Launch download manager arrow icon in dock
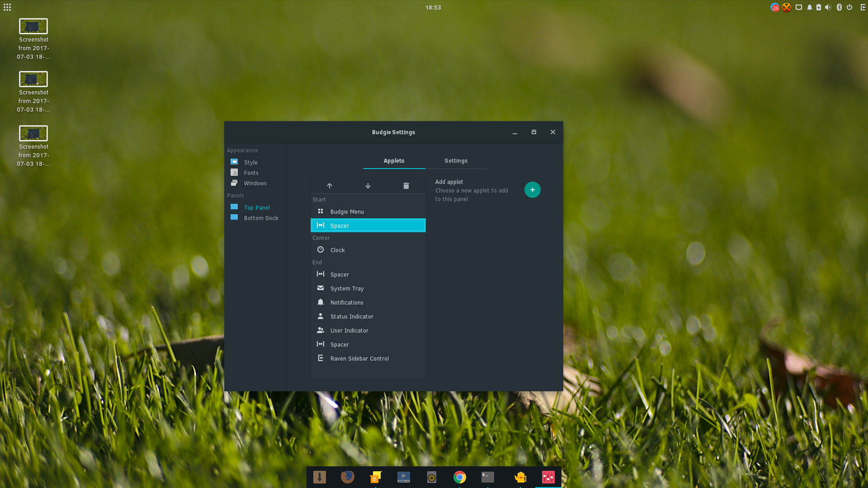The height and width of the screenshot is (488, 868). point(320,477)
